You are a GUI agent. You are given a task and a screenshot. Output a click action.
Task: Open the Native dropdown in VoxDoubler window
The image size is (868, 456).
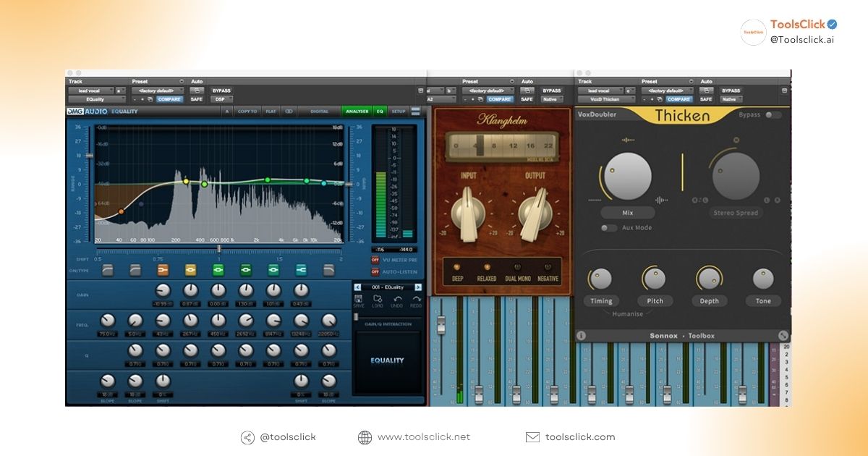click(731, 99)
